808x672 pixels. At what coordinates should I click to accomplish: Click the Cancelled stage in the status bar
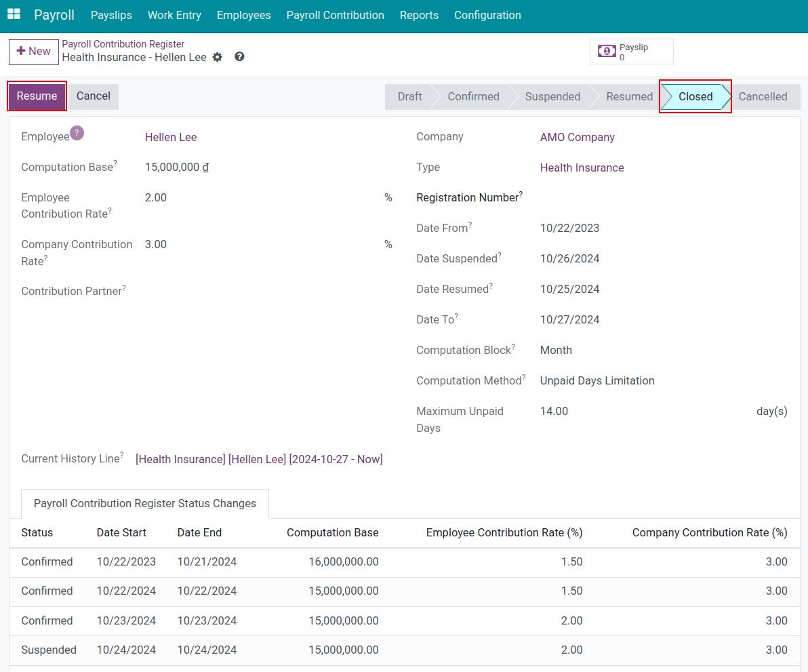point(763,96)
